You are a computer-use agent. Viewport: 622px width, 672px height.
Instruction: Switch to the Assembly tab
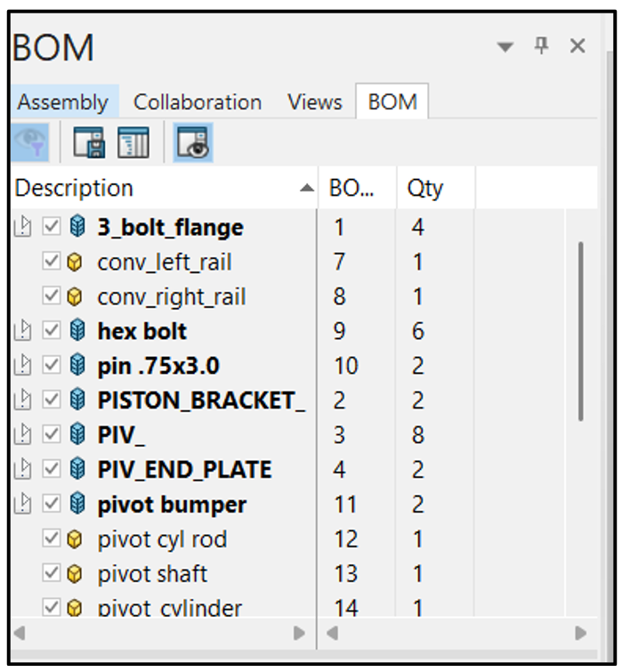[62, 102]
